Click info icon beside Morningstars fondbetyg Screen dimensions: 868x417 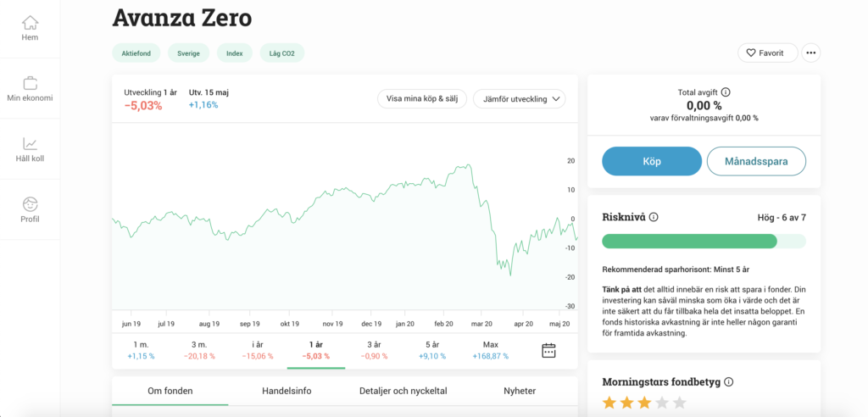[x=728, y=381]
